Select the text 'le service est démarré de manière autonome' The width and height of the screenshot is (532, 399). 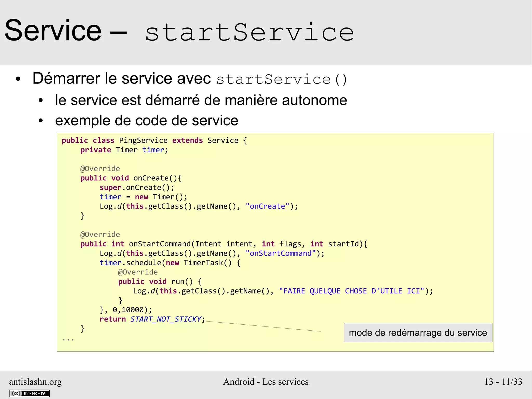point(201,100)
